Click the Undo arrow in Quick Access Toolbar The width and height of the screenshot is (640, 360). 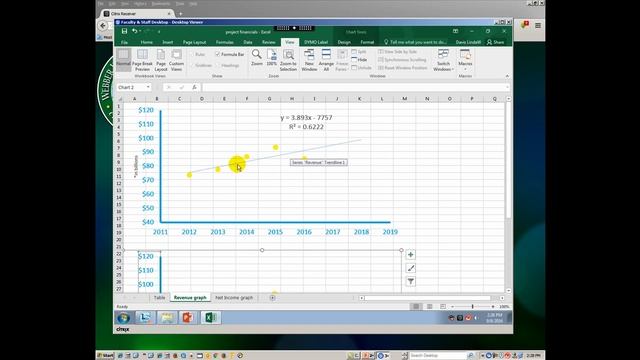point(134,31)
